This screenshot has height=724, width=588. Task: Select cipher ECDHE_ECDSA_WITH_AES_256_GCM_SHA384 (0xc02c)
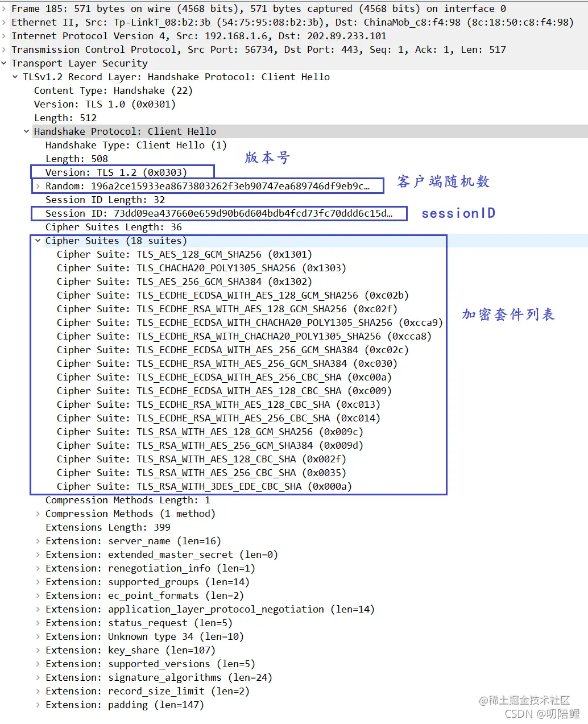click(x=233, y=350)
